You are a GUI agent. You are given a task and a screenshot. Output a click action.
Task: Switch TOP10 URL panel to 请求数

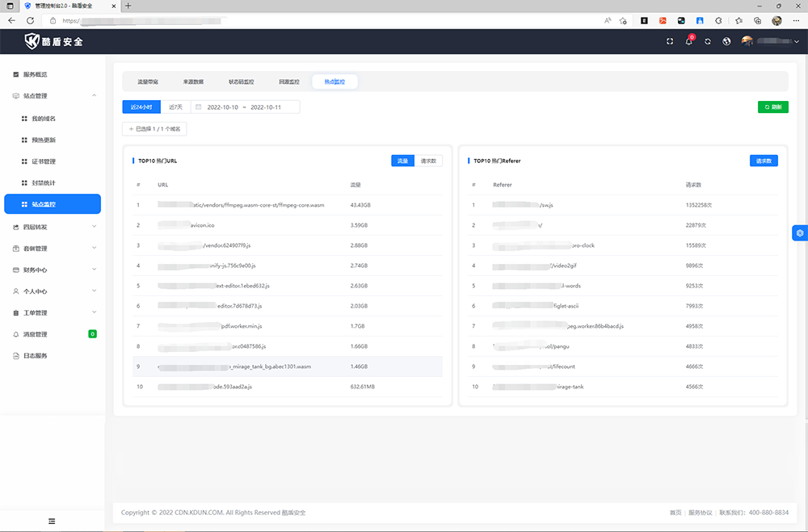click(x=428, y=161)
